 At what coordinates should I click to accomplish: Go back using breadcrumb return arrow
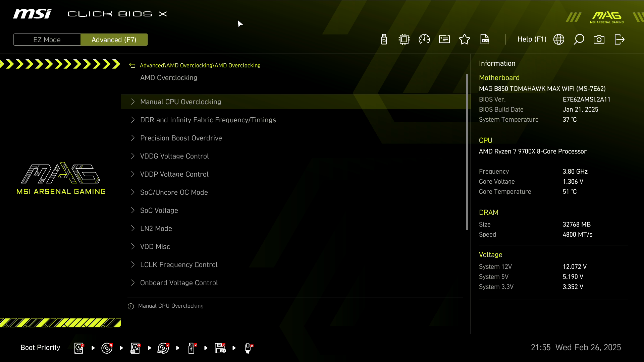click(x=132, y=65)
